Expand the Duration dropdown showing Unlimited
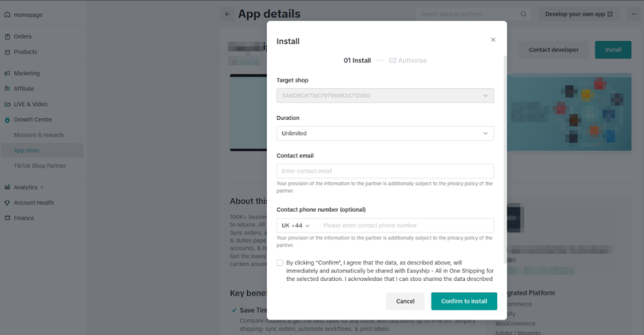 pyautogui.click(x=386, y=133)
